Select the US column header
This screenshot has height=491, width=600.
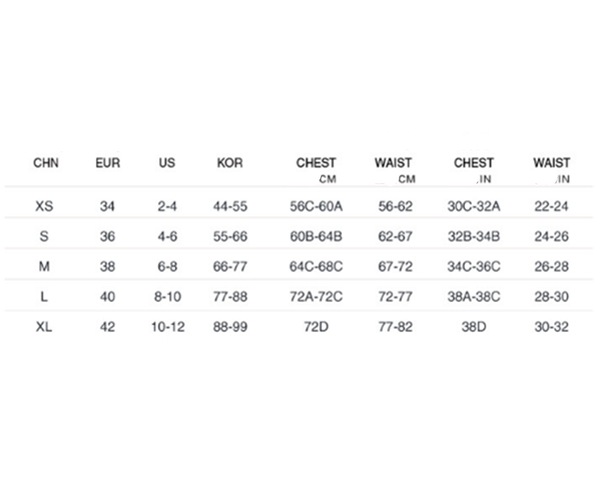pos(167,163)
